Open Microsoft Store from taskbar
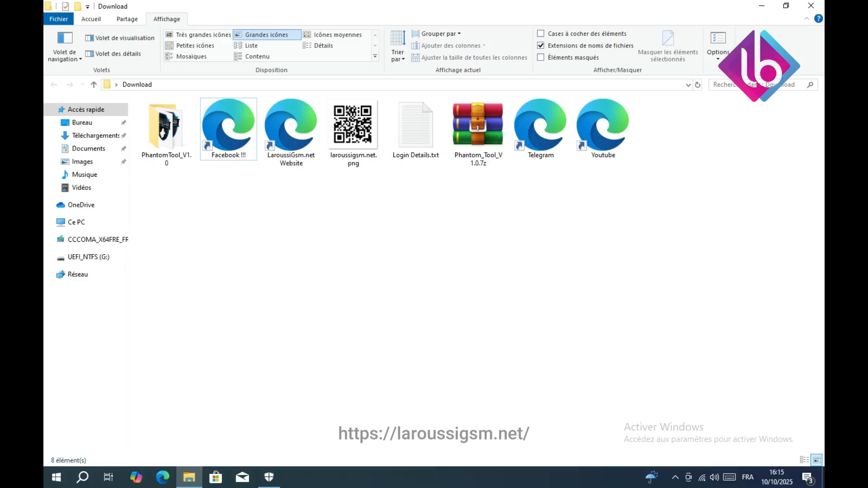868x488 pixels. pos(216,477)
